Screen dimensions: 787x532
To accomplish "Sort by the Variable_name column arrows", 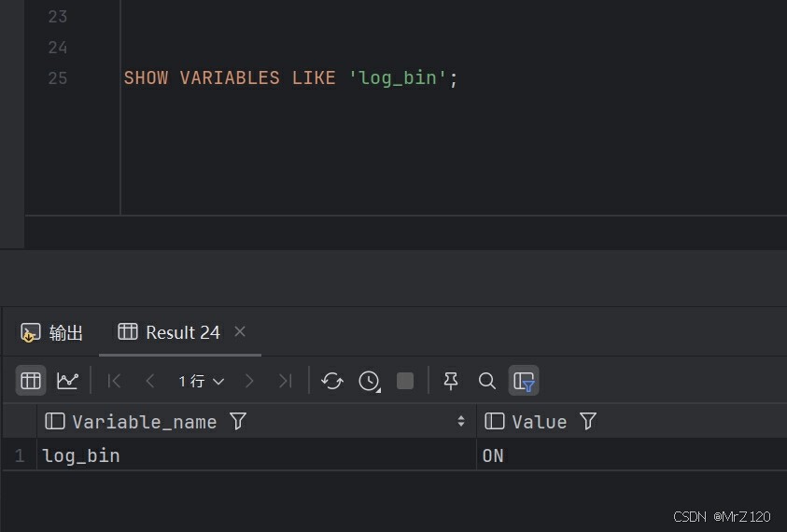I will [460, 422].
